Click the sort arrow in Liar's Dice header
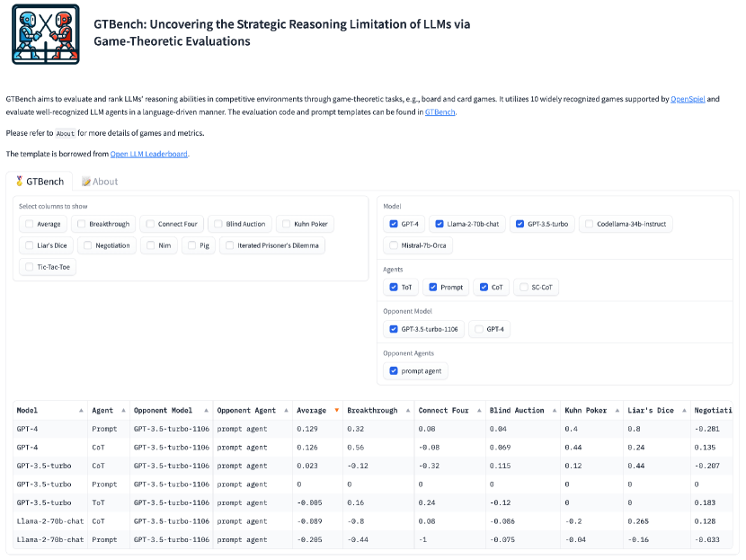Screen dimensions: 746x560 [x=682, y=411]
